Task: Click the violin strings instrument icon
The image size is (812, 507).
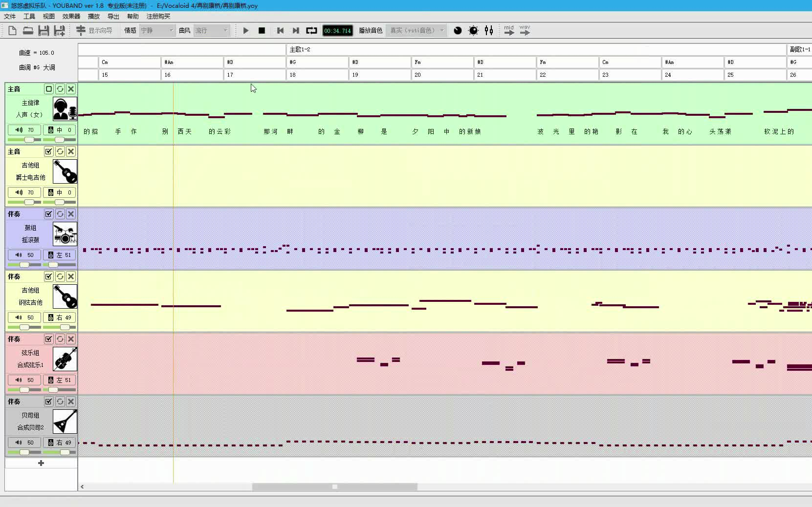Action: tap(65, 359)
